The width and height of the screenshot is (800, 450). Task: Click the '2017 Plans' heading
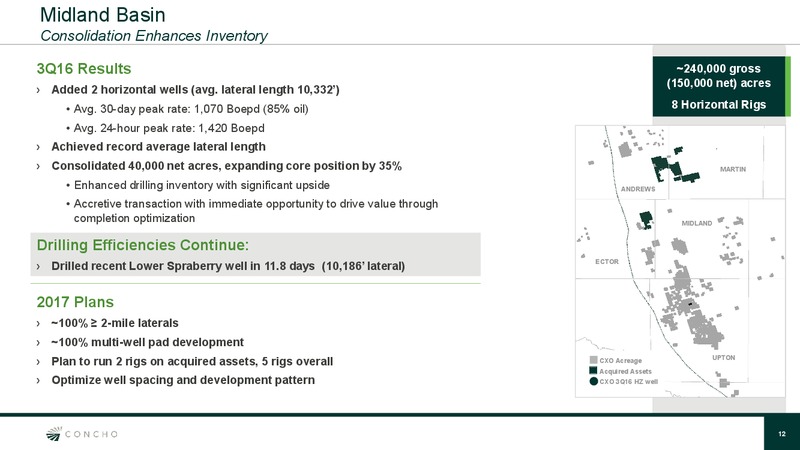pyautogui.click(x=75, y=302)
